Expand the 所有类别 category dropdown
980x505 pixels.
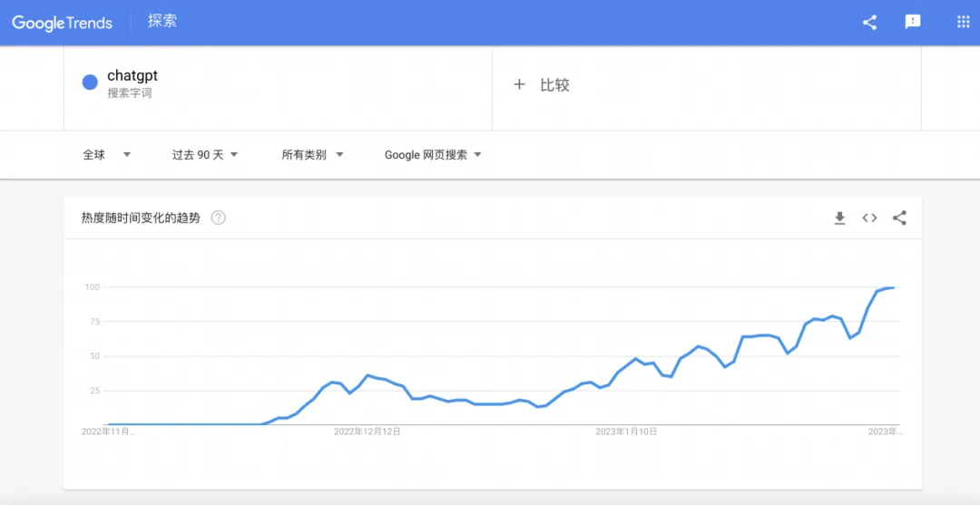pos(312,155)
